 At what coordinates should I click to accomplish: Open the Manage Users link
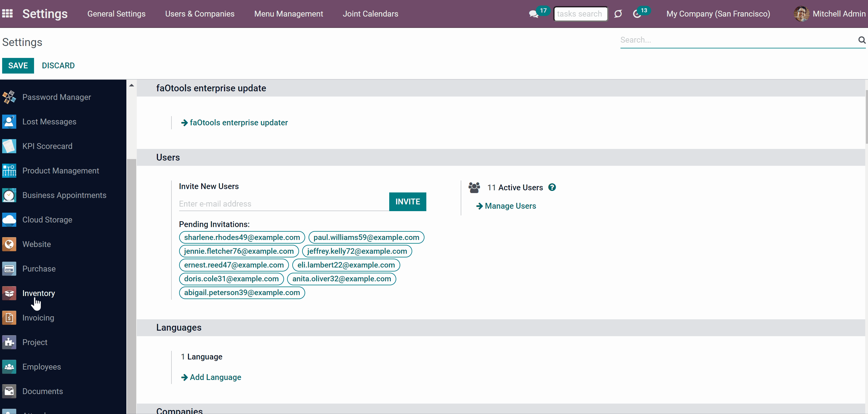[506, 206]
